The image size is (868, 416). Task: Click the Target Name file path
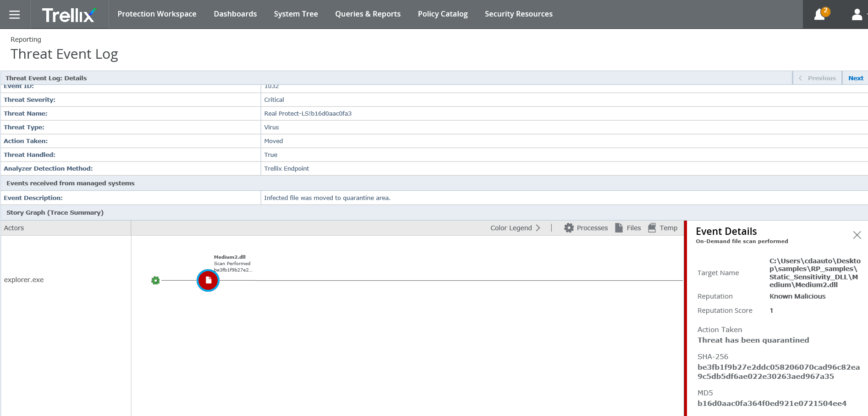click(815, 273)
